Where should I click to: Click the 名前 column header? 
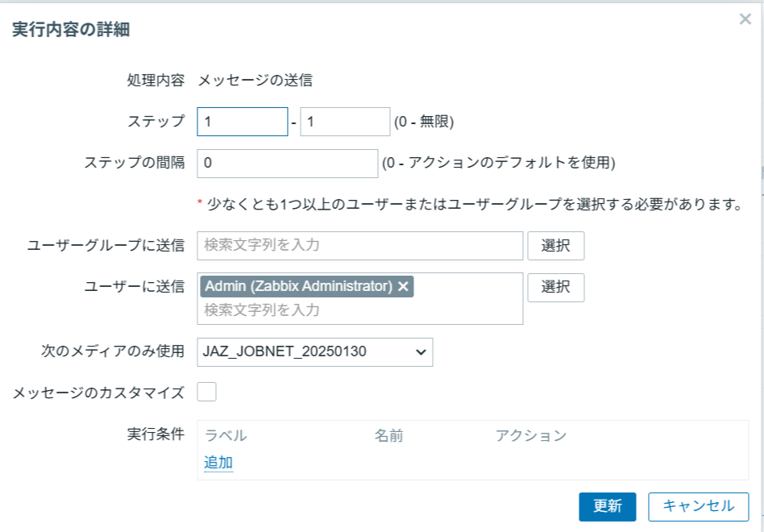(x=388, y=436)
